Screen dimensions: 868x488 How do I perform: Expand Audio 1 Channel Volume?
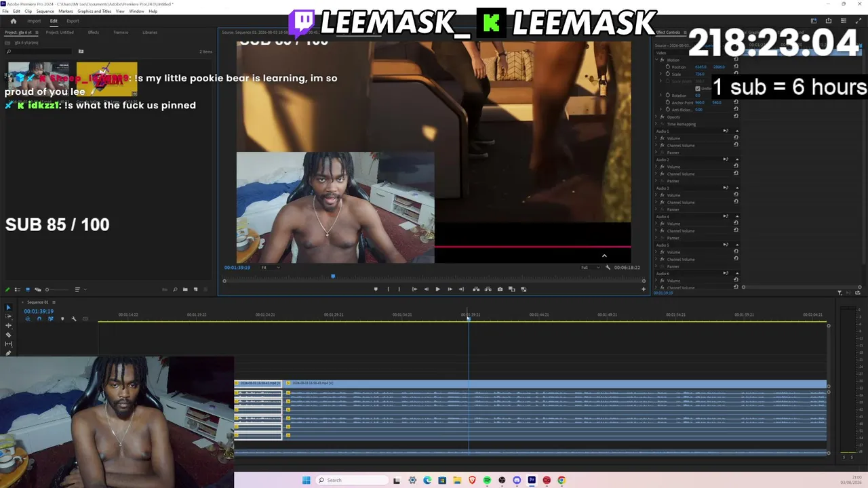click(x=656, y=145)
